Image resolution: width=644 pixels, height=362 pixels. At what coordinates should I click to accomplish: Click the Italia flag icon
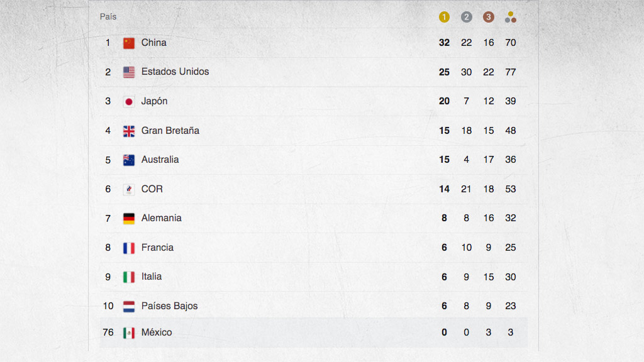[129, 277]
